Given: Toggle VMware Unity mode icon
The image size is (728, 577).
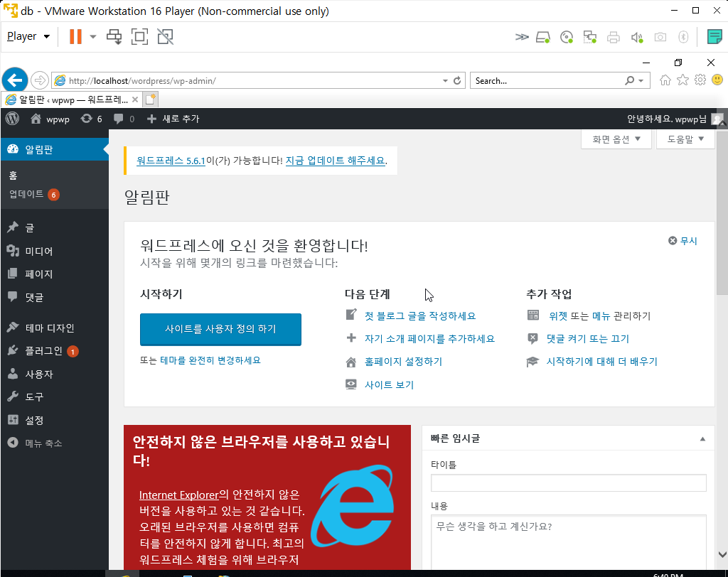Looking at the screenshot, I should (165, 37).
